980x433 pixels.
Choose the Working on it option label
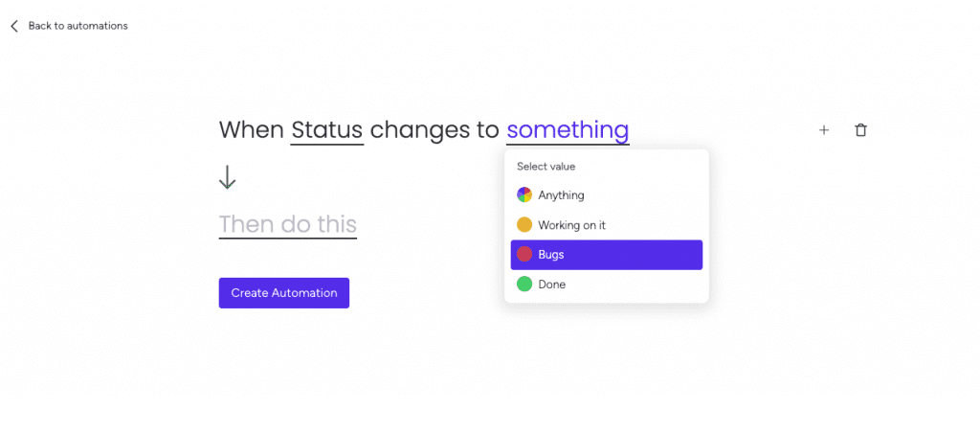click(x=572, y=225)
